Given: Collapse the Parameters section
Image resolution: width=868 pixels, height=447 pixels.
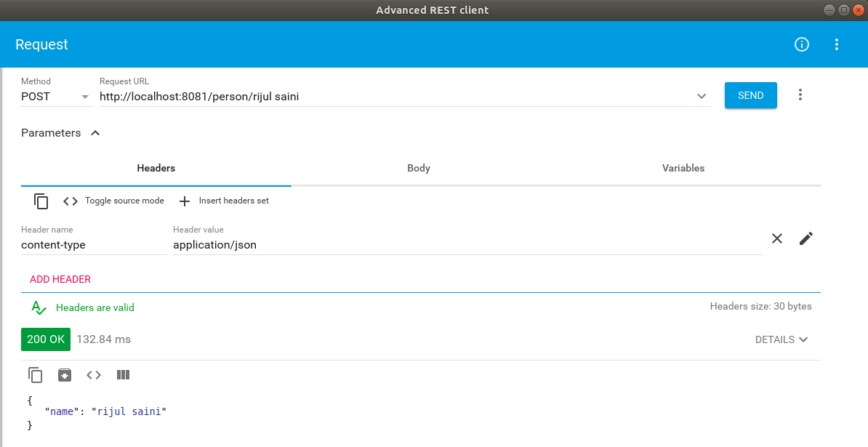Looking at the screenshot, I should pos(95,133).
